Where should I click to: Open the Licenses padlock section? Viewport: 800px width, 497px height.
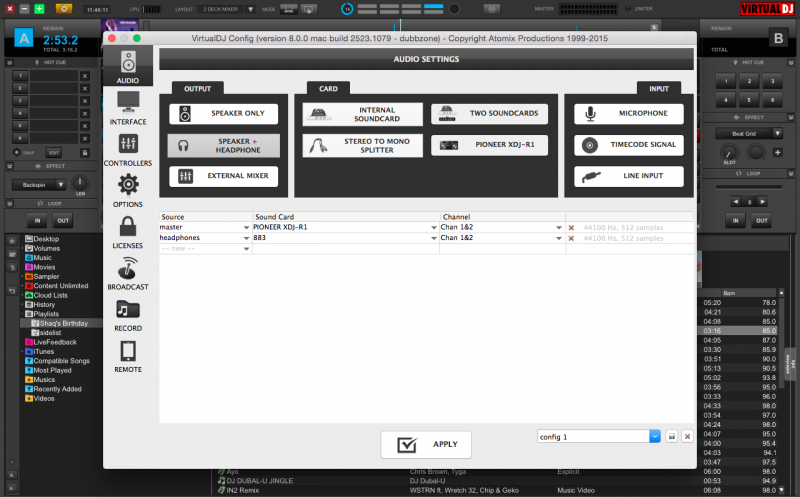click(128, 231)
